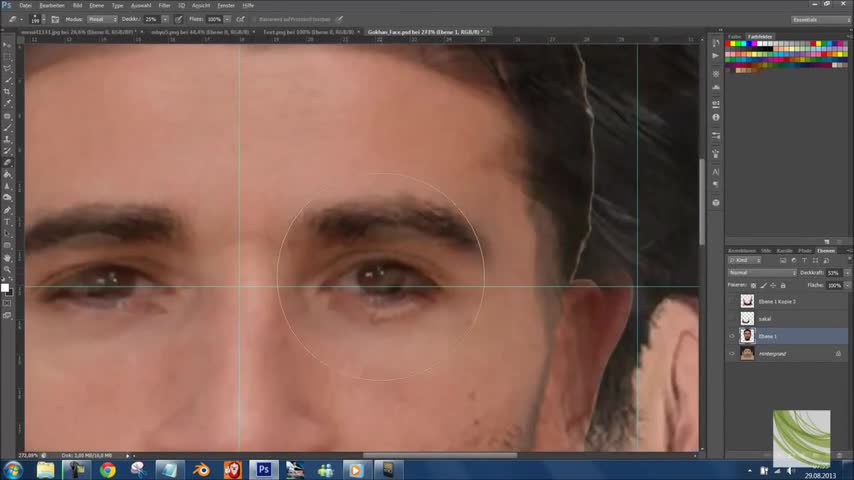Open Google Chrome from taskbar
854x480 pixels.
[107, 470]
